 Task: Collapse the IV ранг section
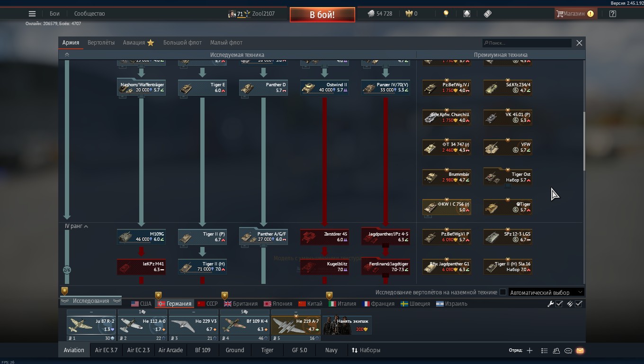(86, 227)
